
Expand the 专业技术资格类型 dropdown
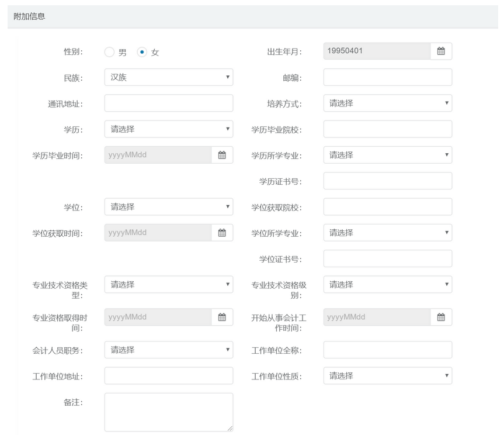click(x=169, y=284)
